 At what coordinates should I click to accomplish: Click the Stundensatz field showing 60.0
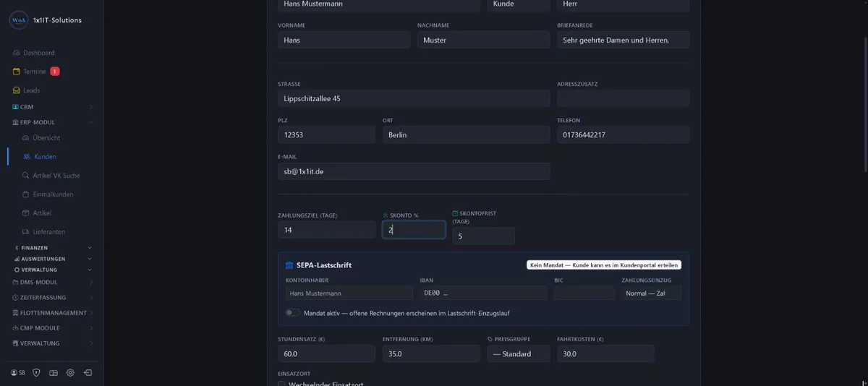click(x=326, y=354)
